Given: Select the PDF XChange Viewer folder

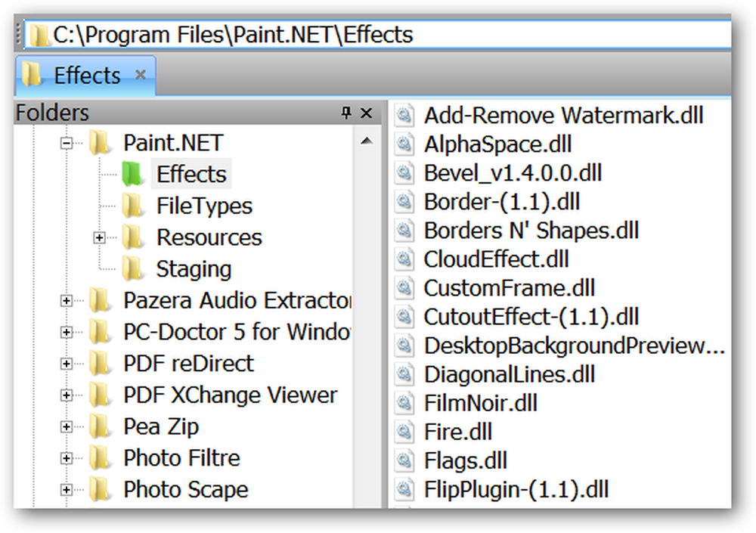Looking at the screenshot, I should coord(231,395).
